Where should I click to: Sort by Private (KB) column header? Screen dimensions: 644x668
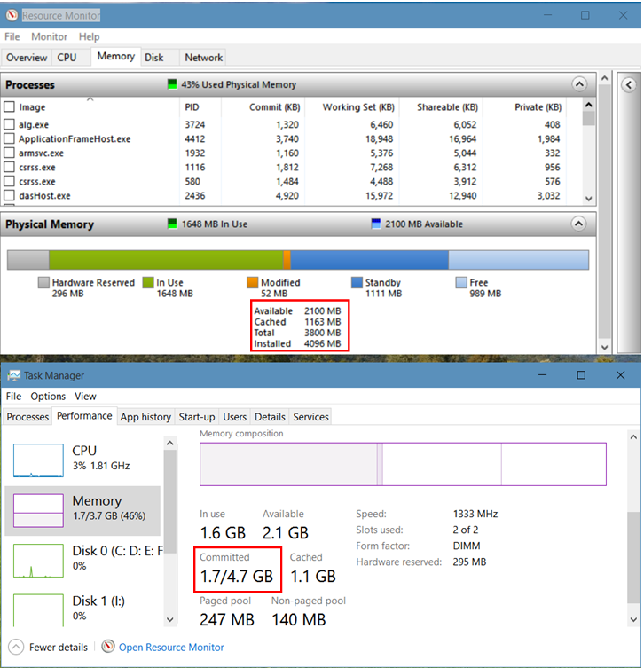tap(526, 107)
